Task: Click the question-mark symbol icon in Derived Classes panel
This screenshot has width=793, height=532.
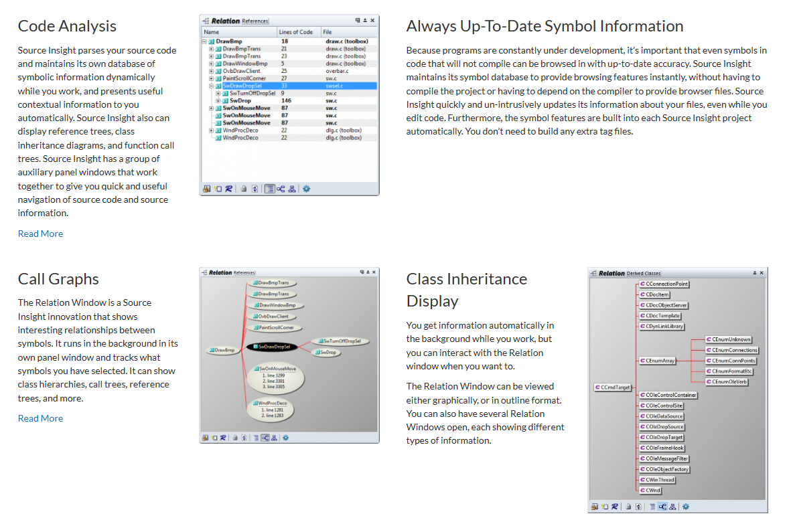Action: tap(605, 507)
